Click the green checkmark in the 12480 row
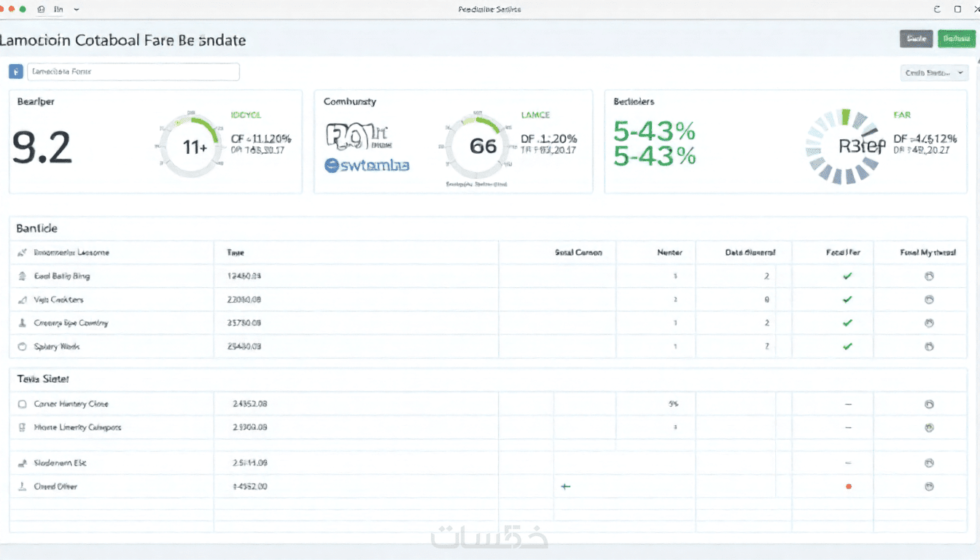 847,276
